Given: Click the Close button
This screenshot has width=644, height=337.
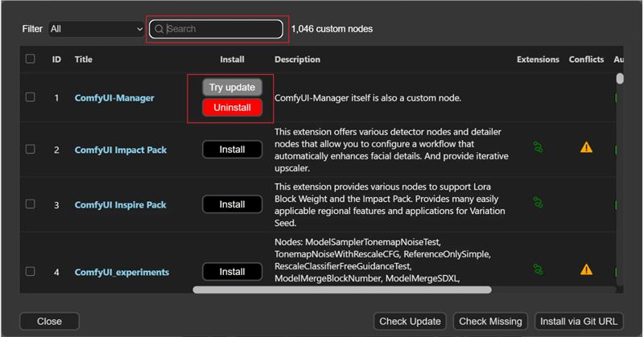Looking at the screenshot, I should tap(49, 322).
